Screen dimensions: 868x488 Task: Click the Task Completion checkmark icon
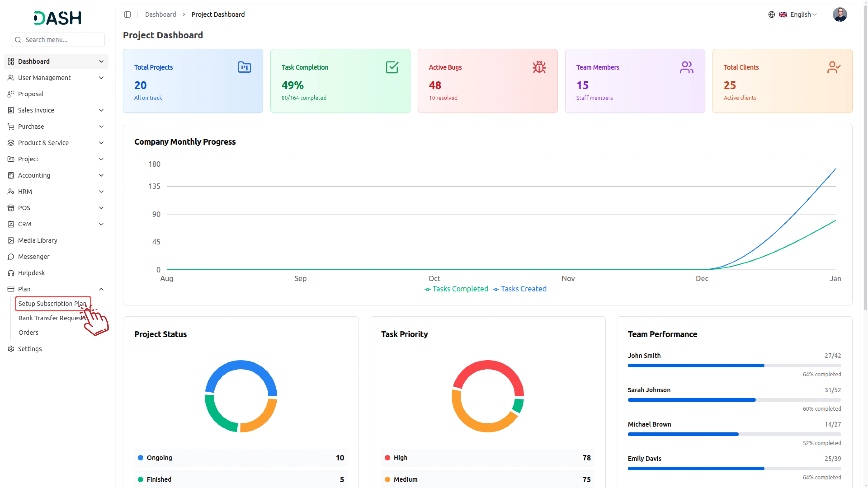pos(392,67)
